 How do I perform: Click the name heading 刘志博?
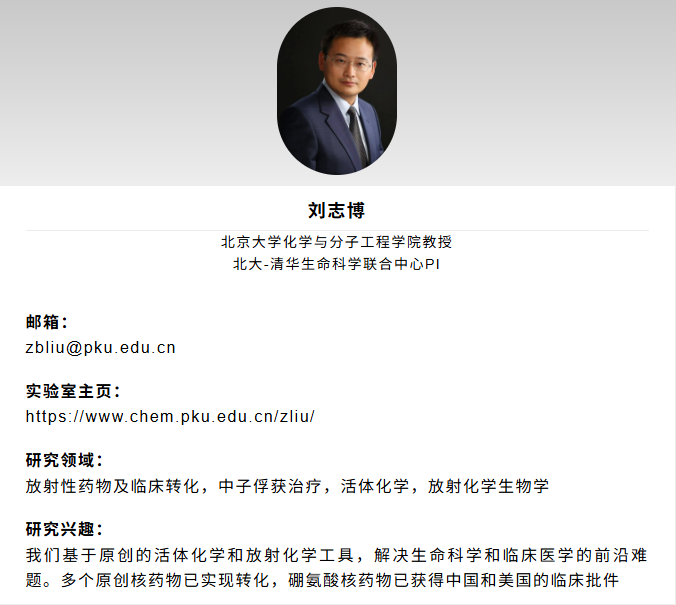click(337, 211)
